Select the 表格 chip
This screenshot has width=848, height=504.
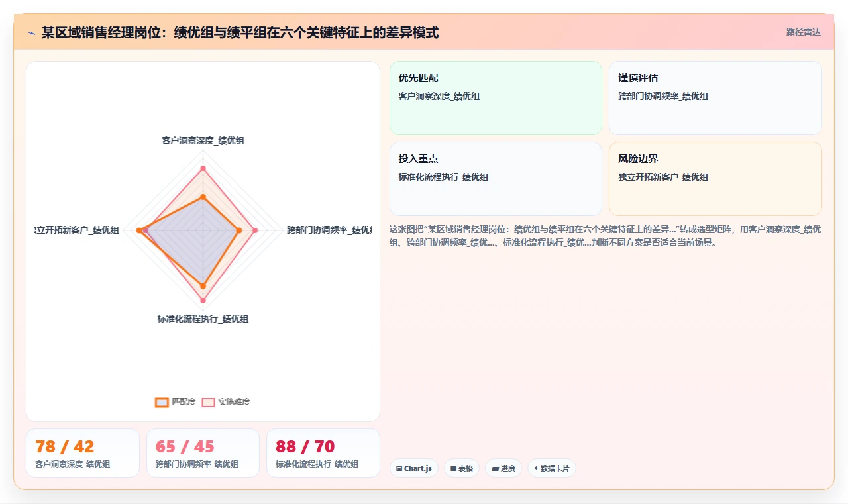[x=462, y=468]
